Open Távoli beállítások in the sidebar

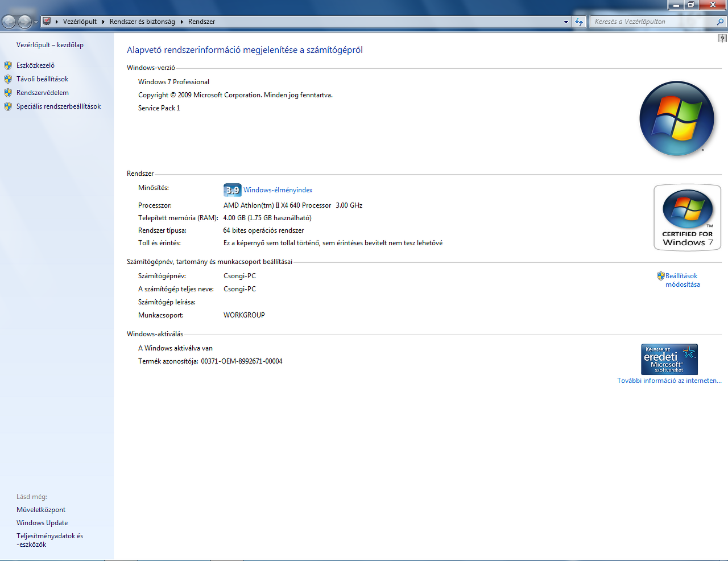pyautogui.click(x=42, y=79)
